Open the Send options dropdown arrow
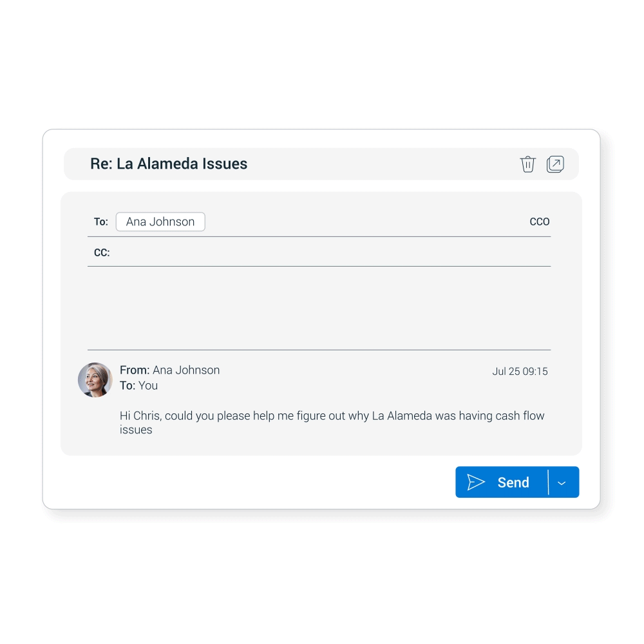Image resolution: width=644 pixels, height=644 pixels. (x=562, y=482)
